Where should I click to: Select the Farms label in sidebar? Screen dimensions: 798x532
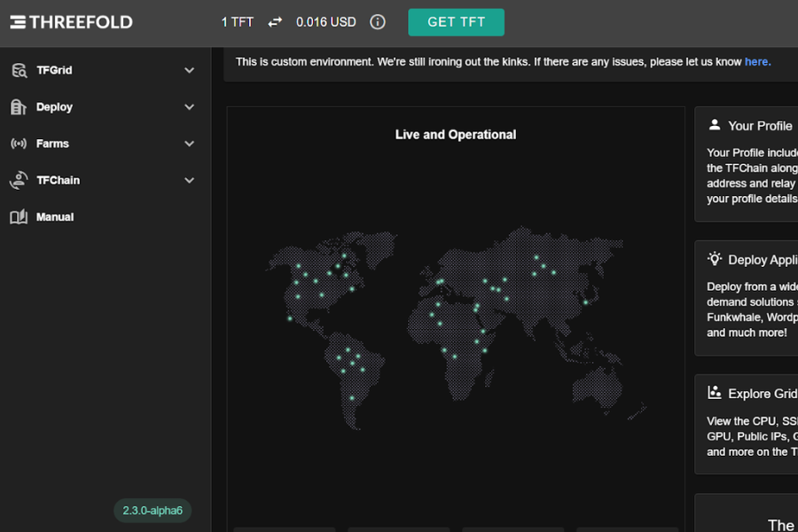tap(52, 144)
